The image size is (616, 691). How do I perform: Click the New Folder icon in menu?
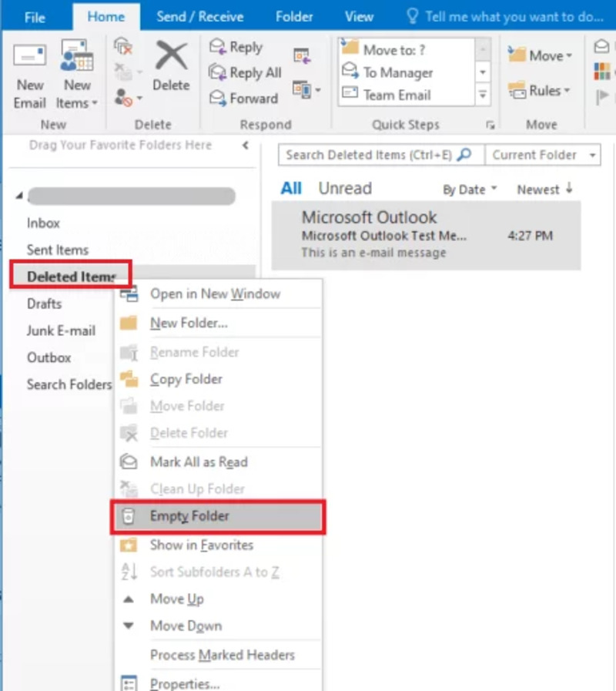pyautogui.click(x=129, y=323)
